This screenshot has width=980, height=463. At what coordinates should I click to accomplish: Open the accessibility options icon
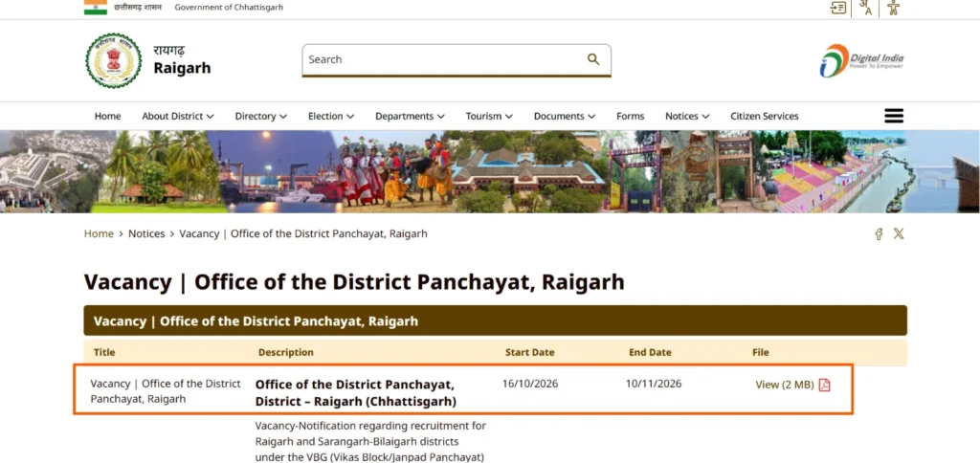coord(893,8)
